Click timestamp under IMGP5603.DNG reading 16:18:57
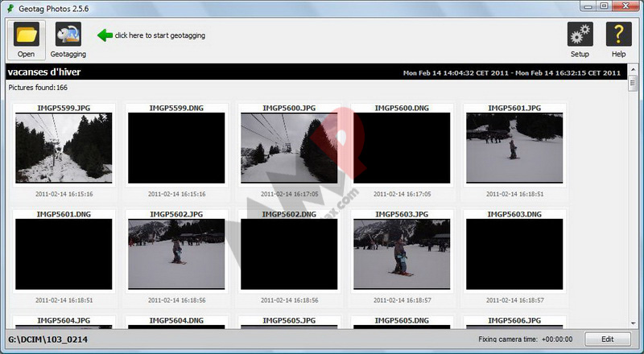The width and height of the screenshot is (644, 354). [x=514, y=300]
